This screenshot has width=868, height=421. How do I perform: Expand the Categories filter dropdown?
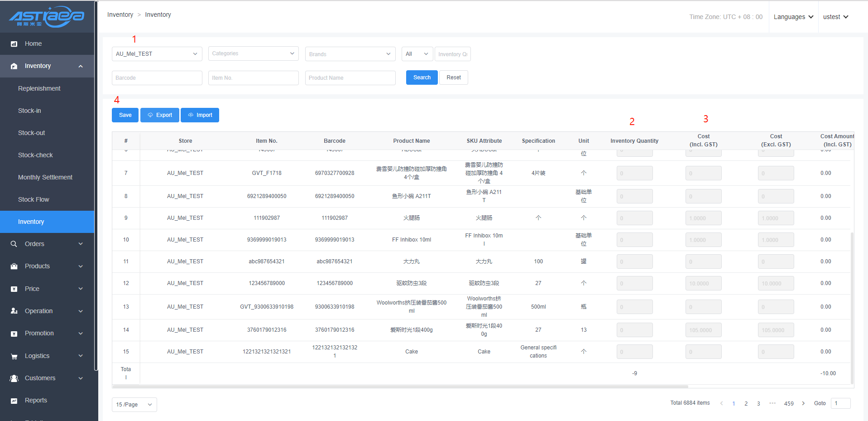pos(253,53)
